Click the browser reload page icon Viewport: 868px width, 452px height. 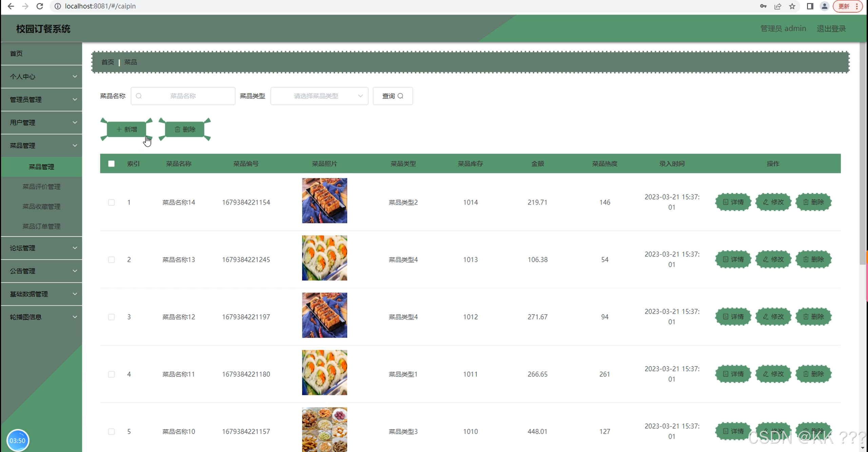[x=40, y=6]
